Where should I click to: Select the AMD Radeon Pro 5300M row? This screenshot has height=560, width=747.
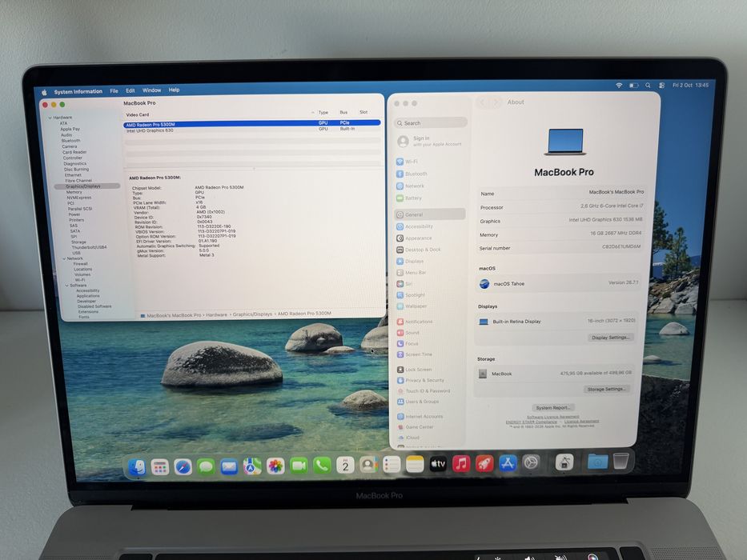pos(252,124)
